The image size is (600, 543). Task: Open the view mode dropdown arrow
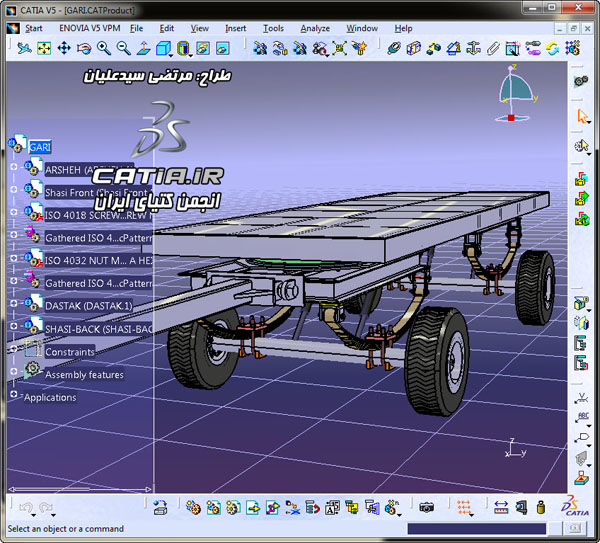point(191,56)
